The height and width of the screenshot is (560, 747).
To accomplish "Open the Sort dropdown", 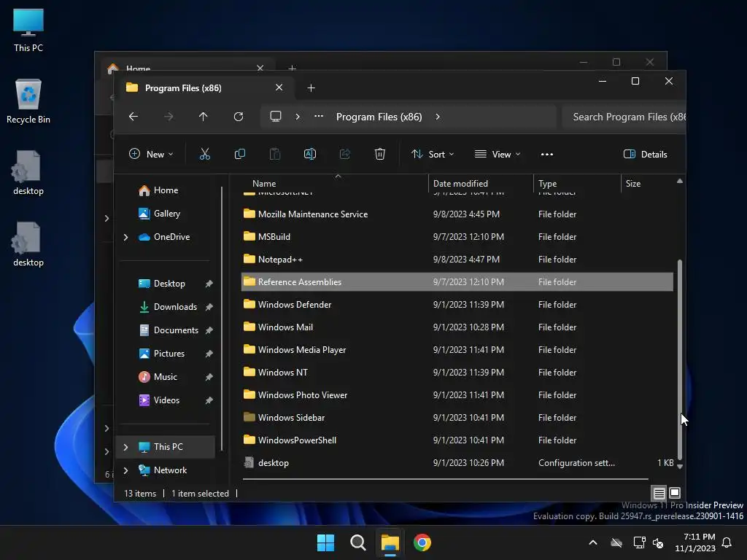I will coord(433,155).
